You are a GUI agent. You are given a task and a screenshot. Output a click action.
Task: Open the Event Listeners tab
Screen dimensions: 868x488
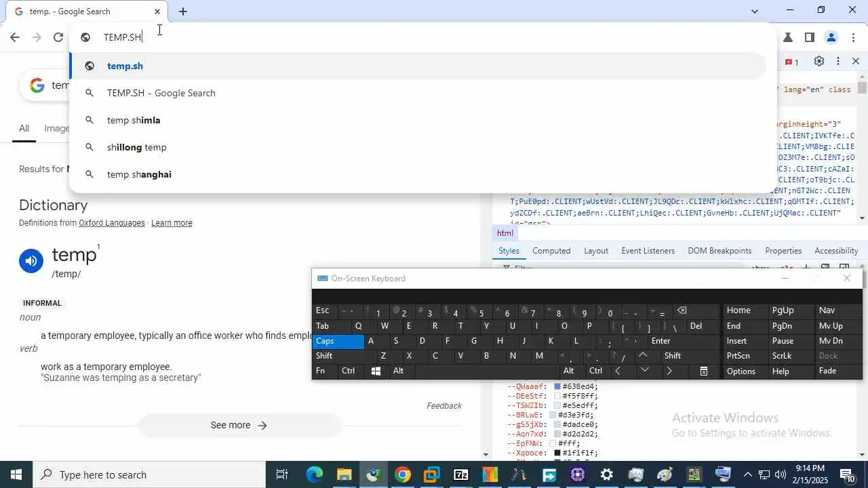pos(648,251)
